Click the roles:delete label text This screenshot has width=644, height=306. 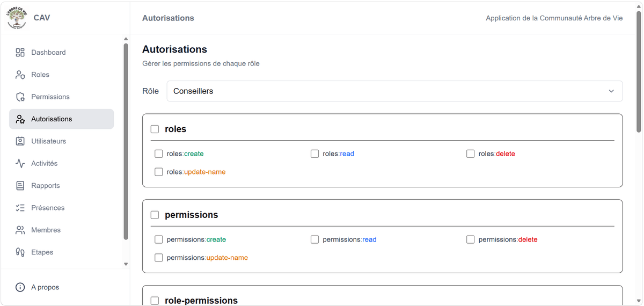click(497, 154)
